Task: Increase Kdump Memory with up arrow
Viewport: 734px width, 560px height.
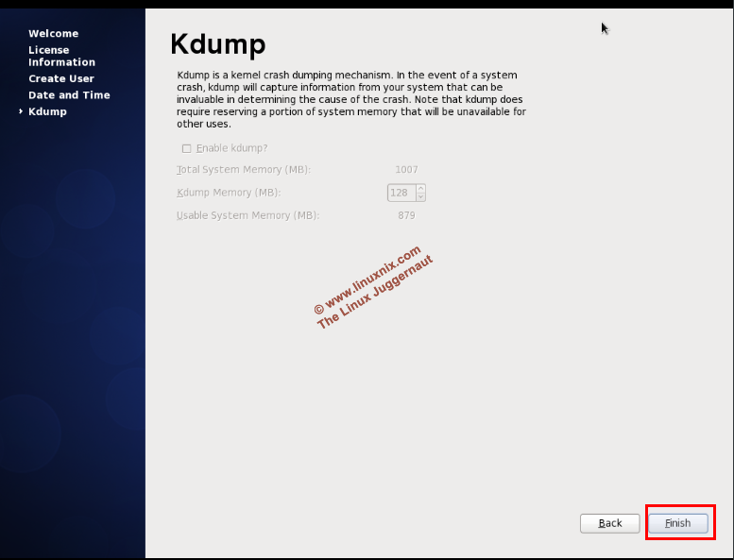Action: (x=420, y=188)
